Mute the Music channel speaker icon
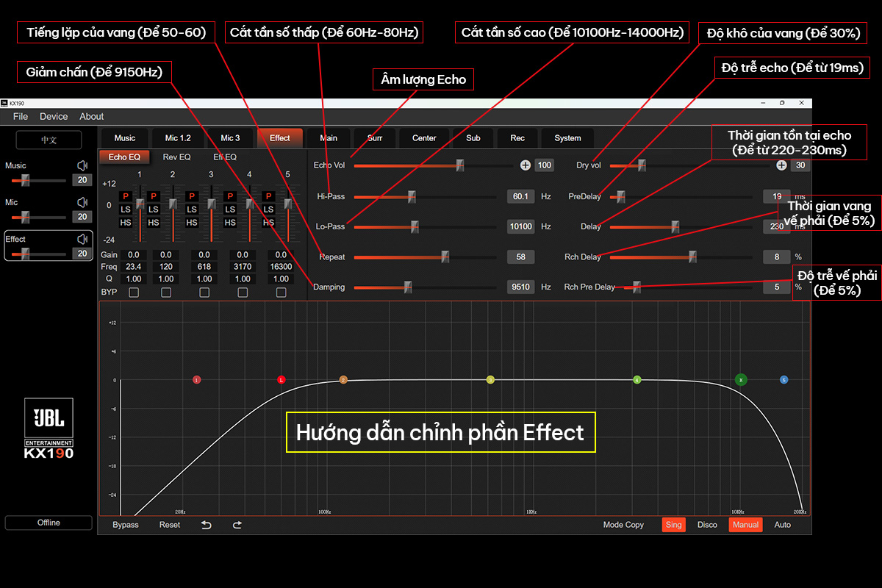 coord(82,166)
